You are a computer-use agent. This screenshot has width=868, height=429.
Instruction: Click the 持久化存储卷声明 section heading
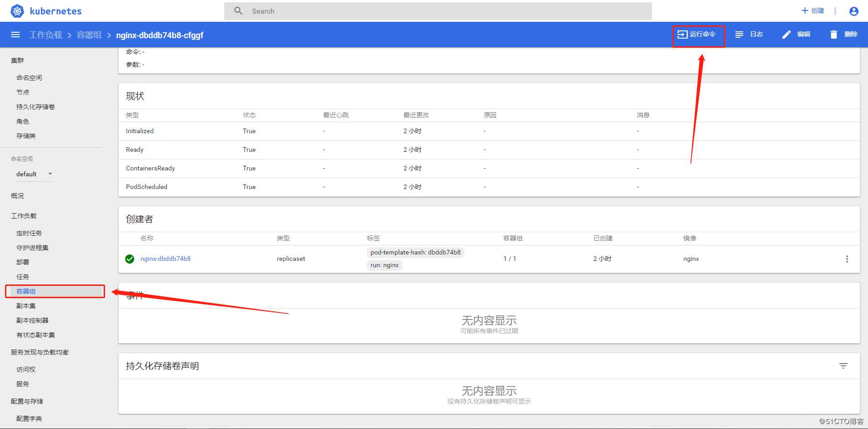point(162,366)
